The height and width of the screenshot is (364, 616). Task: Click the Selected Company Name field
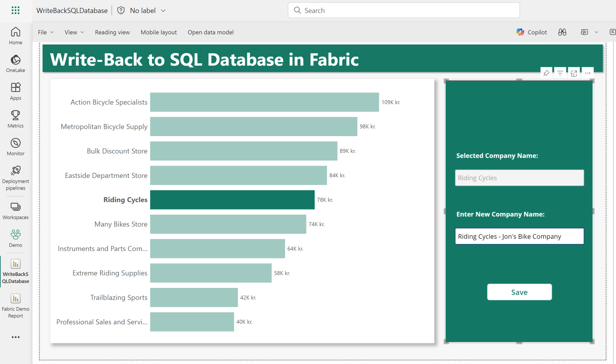(519, 178)
